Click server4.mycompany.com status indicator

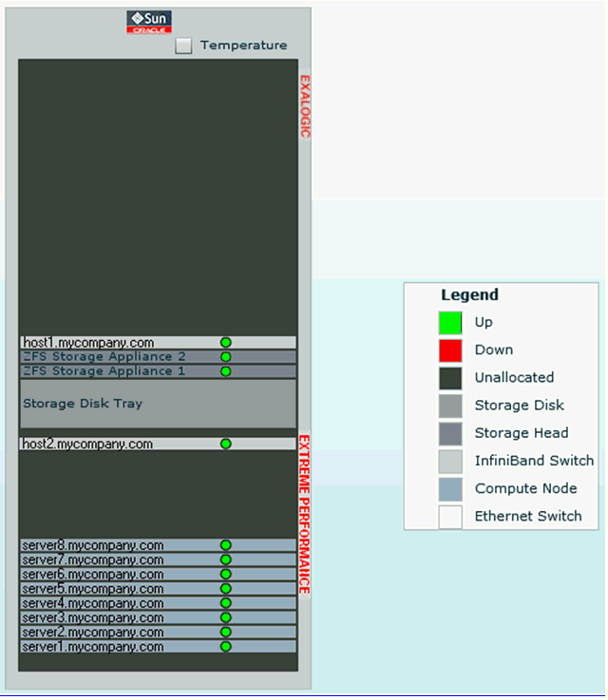point(226,603)
